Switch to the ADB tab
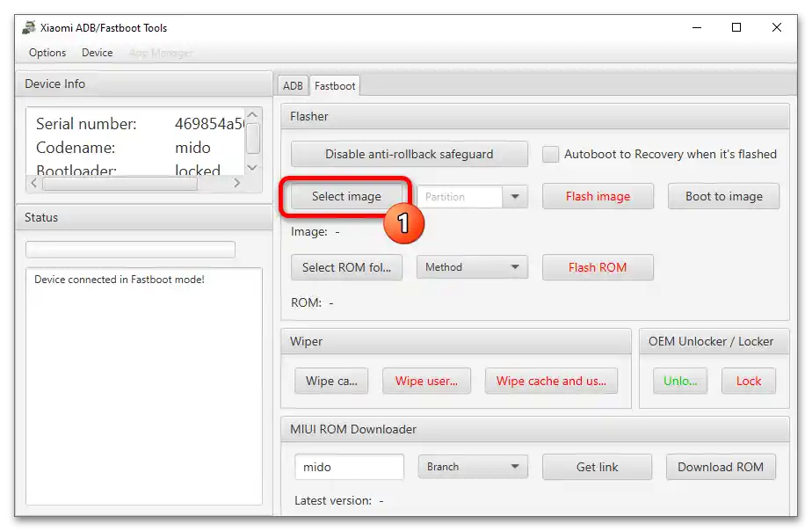 coord(294,86)
